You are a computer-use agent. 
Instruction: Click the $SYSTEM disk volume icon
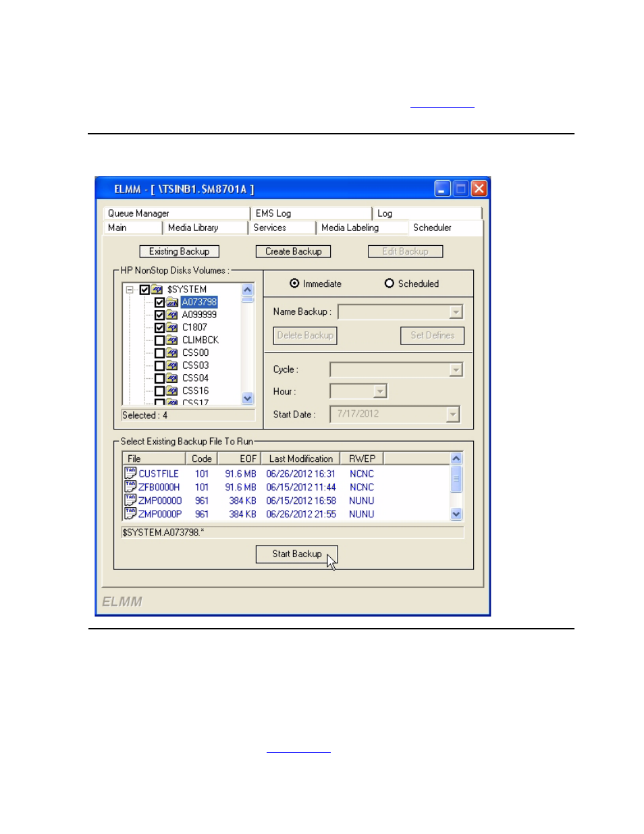pos(157,289)
